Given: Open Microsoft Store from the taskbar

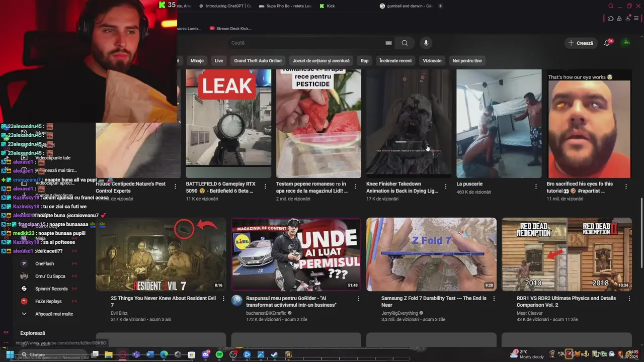Looking at the screenshot, I should (192, 354).
